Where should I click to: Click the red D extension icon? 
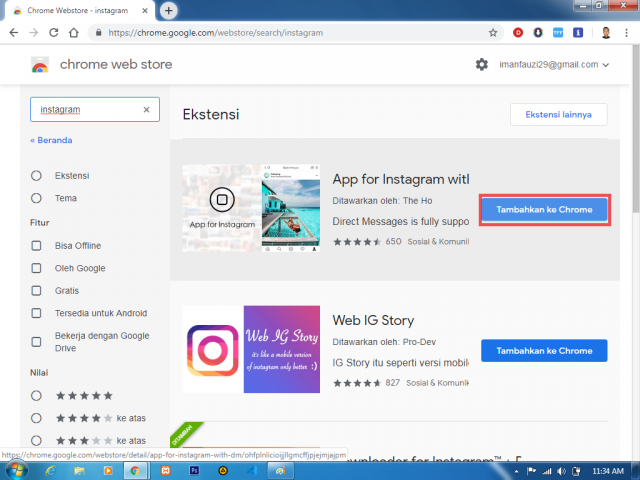pos(518,33)
